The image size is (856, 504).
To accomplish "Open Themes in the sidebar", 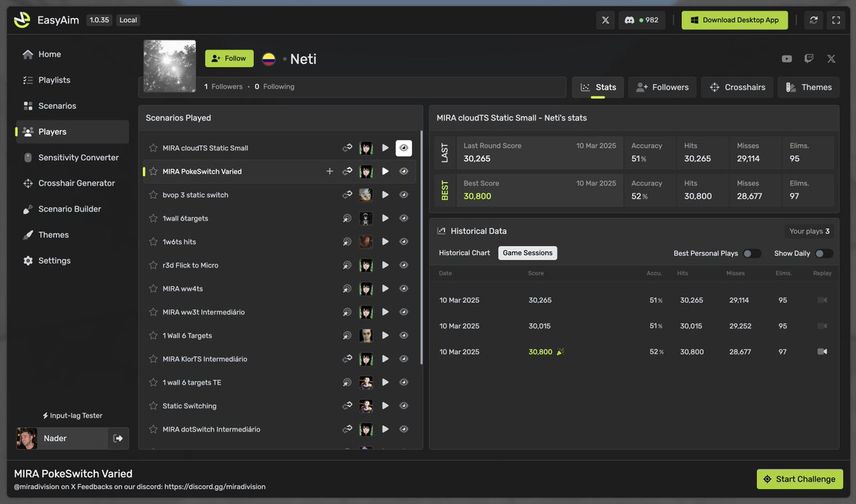I will point(72,235).
